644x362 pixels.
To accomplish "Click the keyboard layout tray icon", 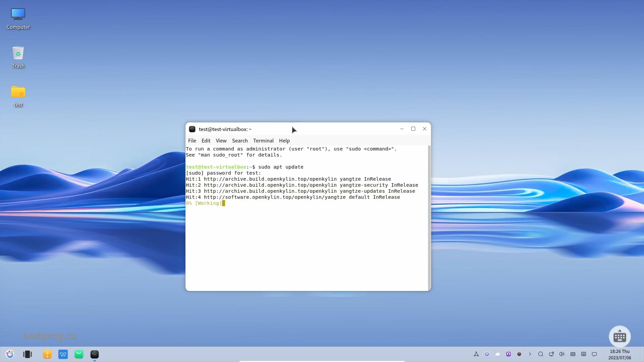I will pyautogui.click(x=573, y=354).
